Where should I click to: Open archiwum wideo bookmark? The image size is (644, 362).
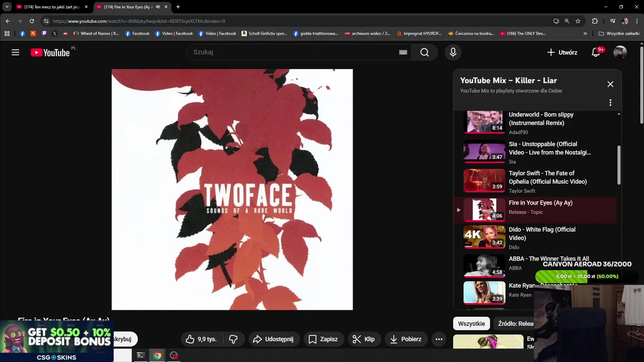pos(367,34)
